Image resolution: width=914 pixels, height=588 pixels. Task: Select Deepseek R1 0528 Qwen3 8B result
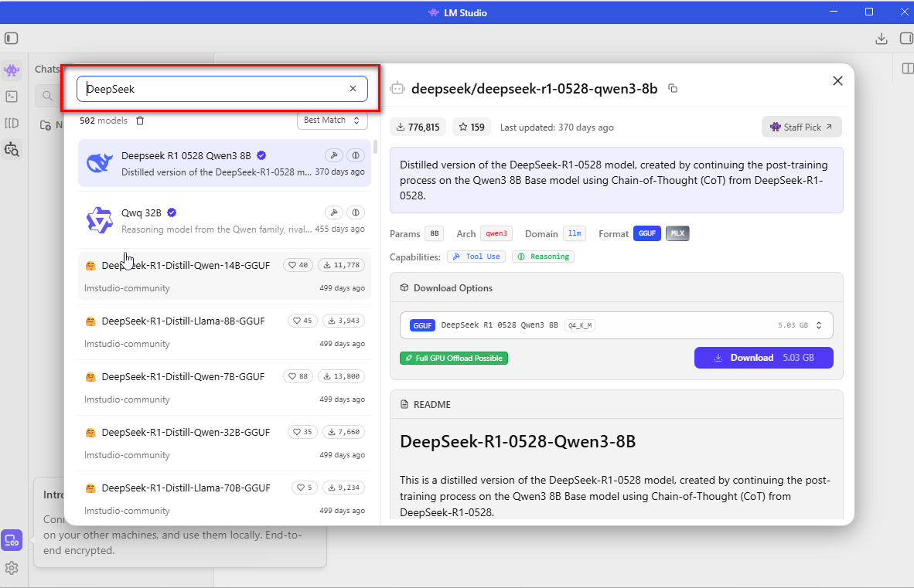224,163
